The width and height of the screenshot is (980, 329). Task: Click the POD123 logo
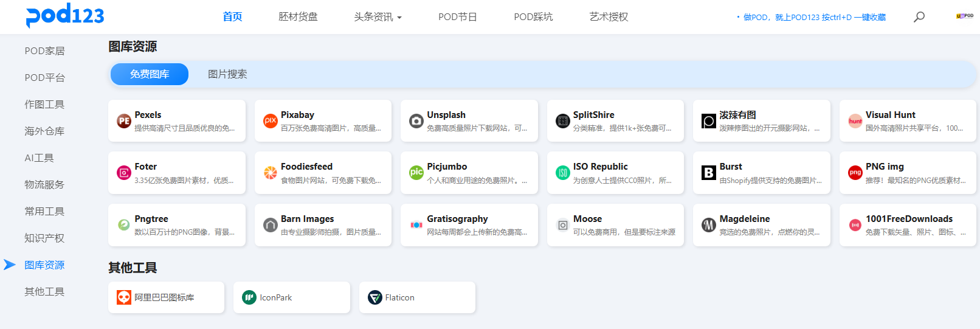coord(65,16)
